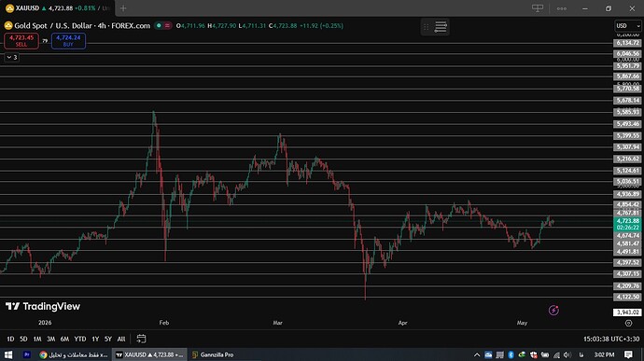
Task: Toggle the green market status dot
Action: (159, 25)
